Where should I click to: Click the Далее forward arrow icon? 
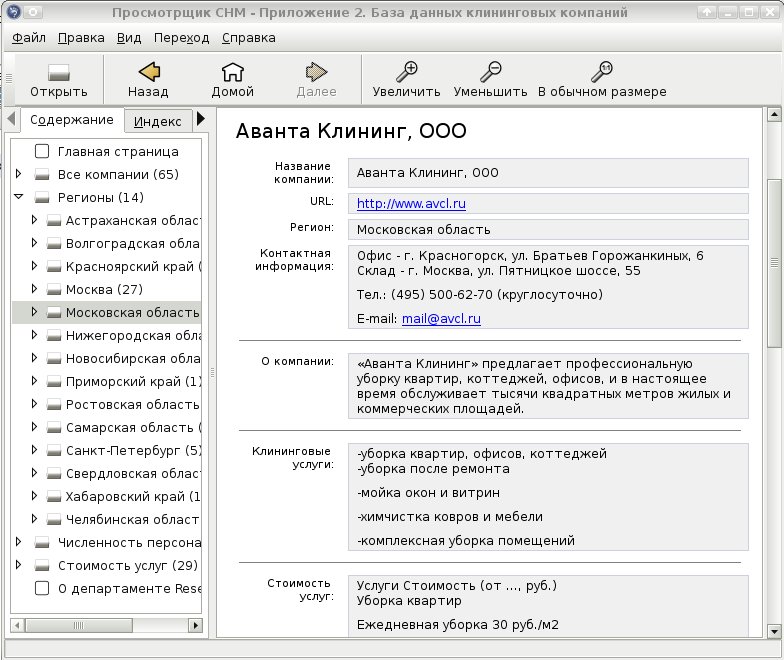316,72
